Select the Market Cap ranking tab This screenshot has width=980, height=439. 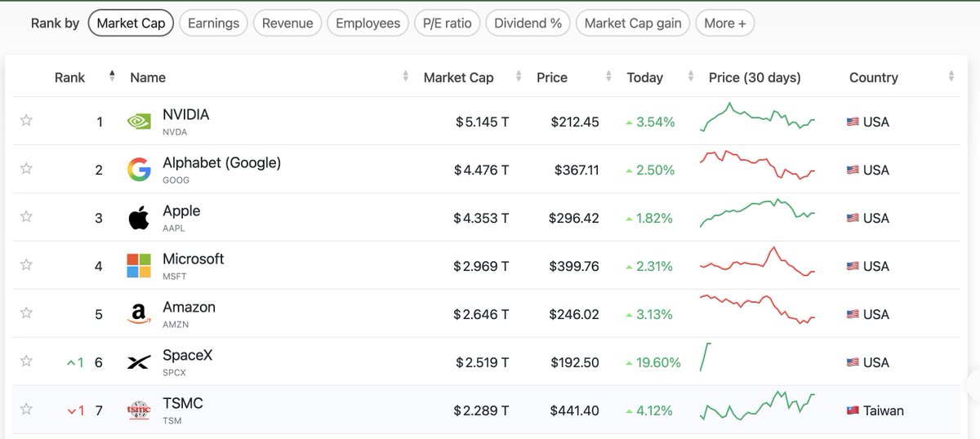(x=131, y=23)
